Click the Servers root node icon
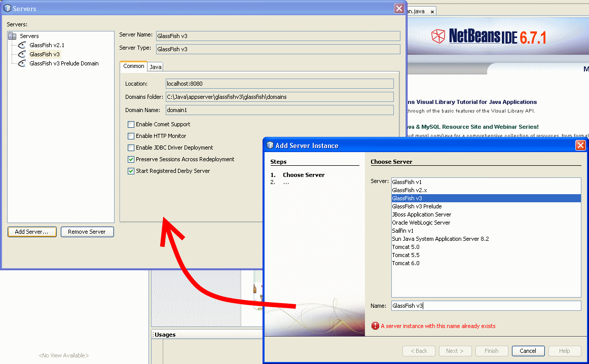 point(12,35)
